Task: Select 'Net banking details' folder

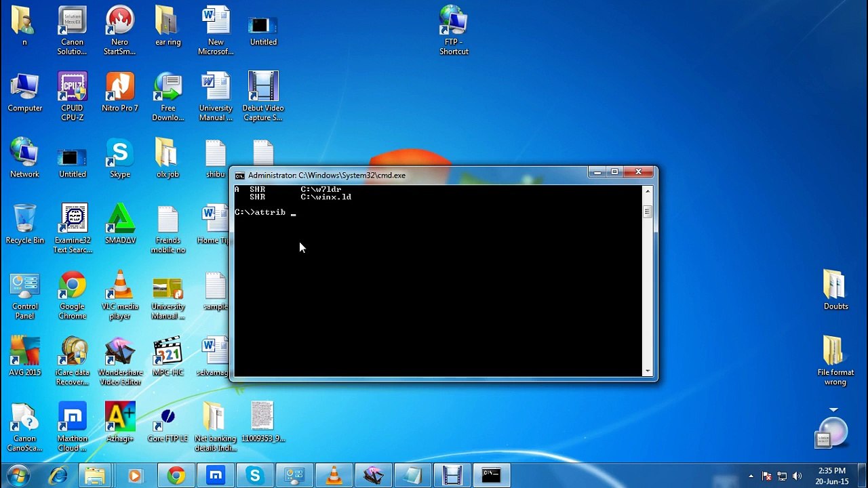Action: pos(216,428)
